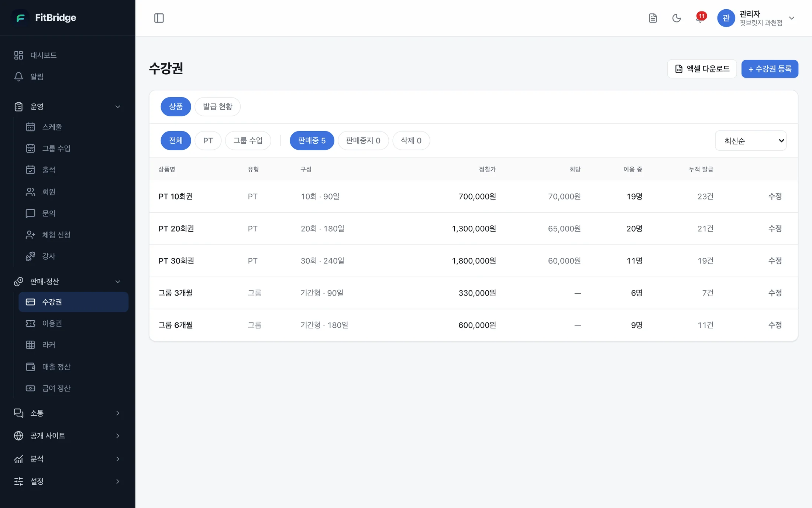Image resolution: width=812 pixels, height=508 pixels.
Task: Open 알림 in sidebar
Action: click(68, 76)
